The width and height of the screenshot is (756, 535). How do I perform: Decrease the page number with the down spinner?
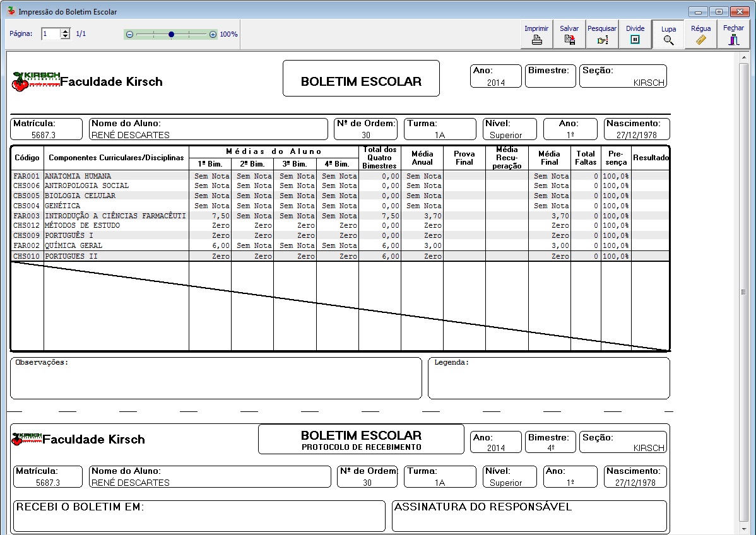[66, 37]
